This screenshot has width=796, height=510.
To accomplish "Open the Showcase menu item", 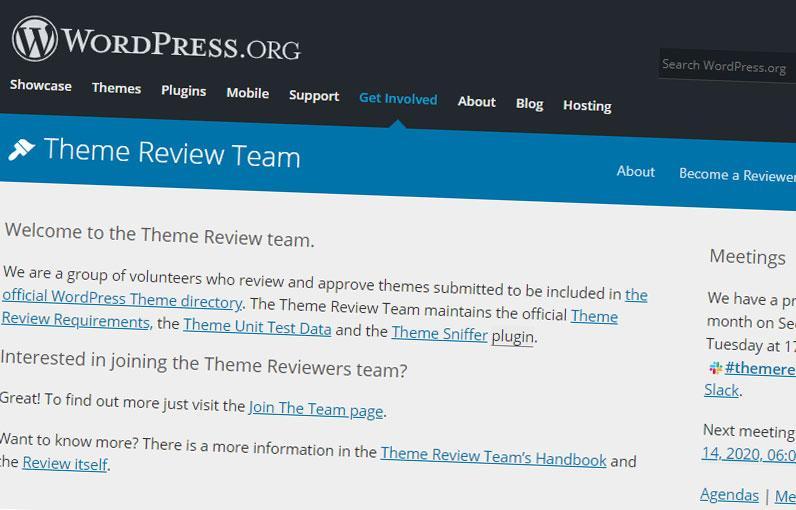I will [41, 85].
